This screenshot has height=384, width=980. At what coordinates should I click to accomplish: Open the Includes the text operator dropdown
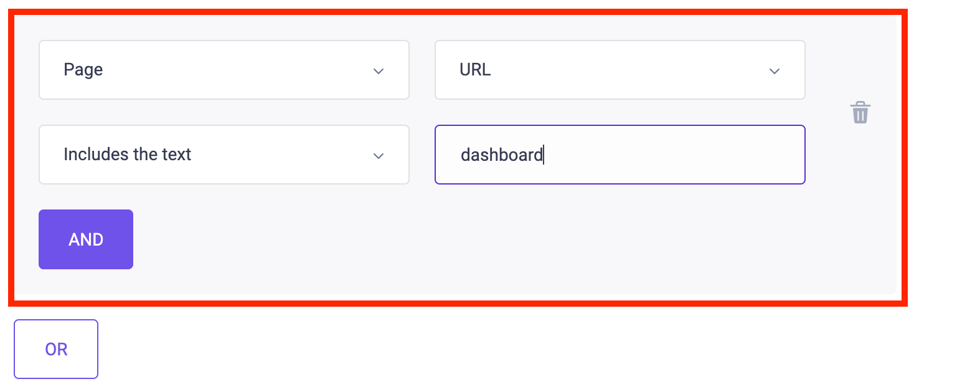click(x=224, y=155)
